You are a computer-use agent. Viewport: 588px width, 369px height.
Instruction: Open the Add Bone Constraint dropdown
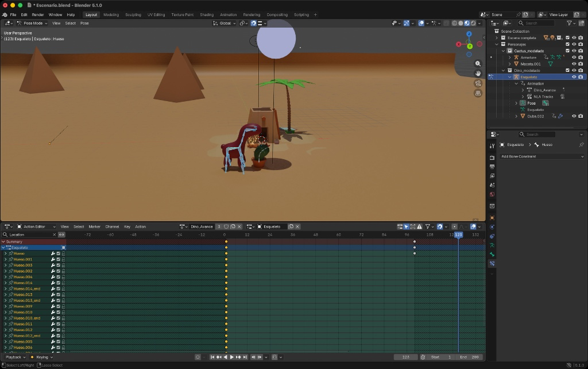click(x=541, y=156)
